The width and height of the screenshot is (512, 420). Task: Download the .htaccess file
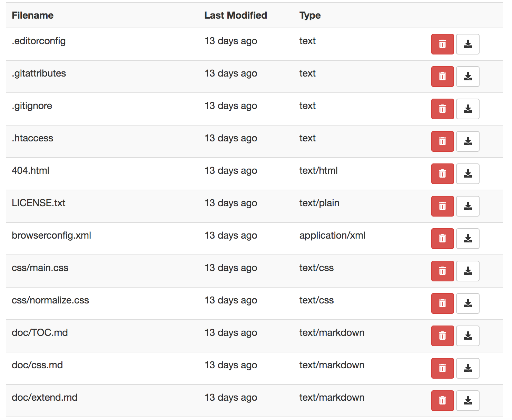click(x=468, y=141)
